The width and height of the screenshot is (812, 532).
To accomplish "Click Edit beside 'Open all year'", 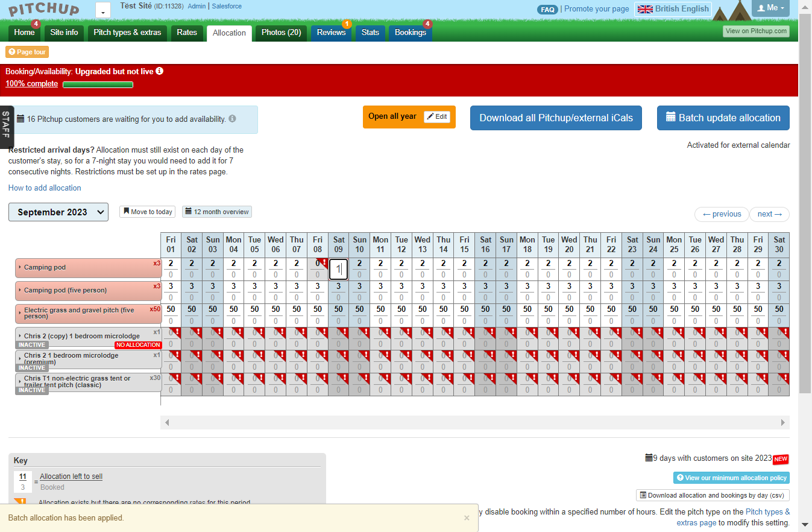I will point(437,117).
